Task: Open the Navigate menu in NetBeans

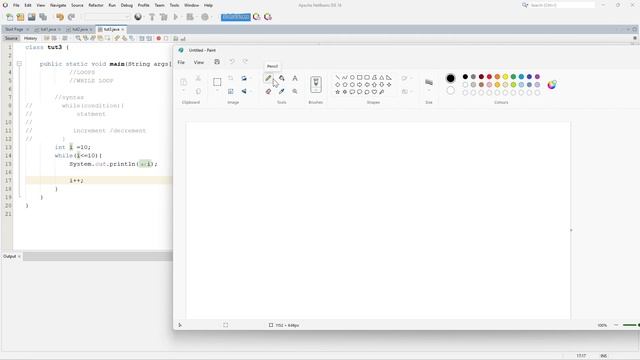Action: click(x=58, y=5)
